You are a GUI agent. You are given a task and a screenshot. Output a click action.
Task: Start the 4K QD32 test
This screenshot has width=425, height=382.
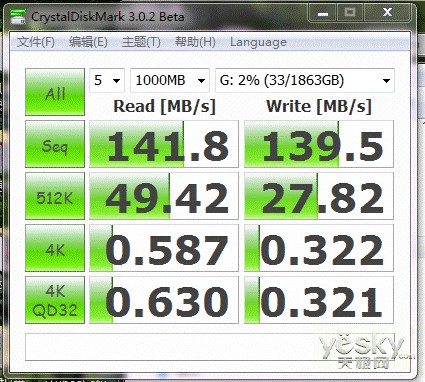[x=55, y=300]
